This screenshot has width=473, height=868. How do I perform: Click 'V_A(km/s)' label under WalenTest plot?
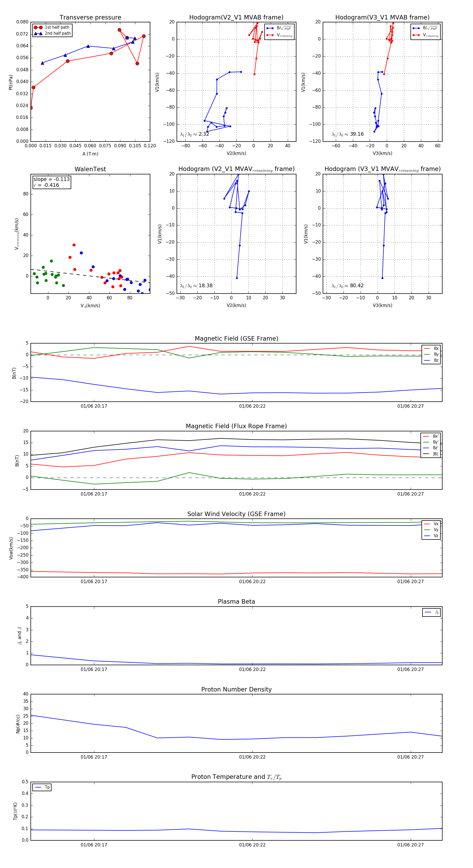90,306
